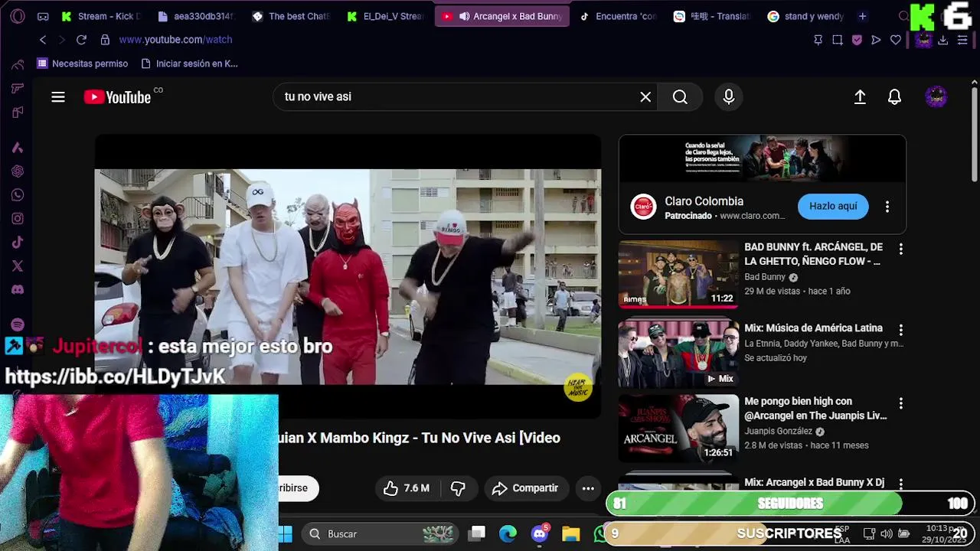Clear the search box with X icon

645,97
